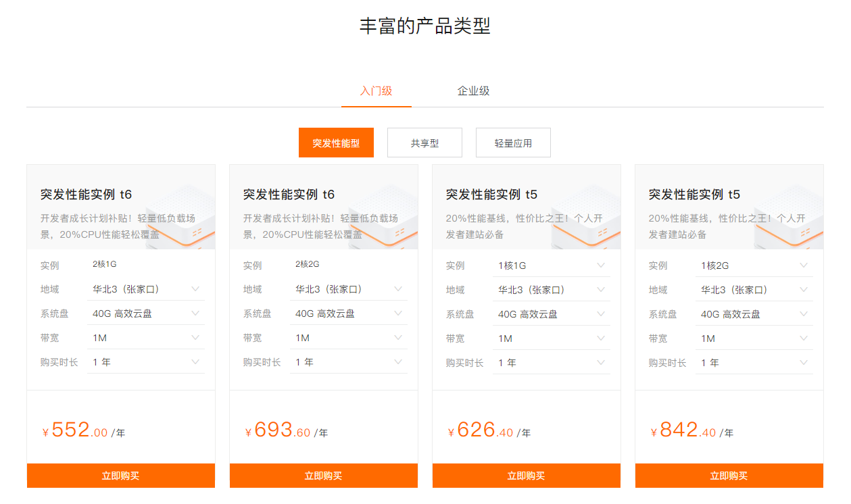Click the ¥552.00 /年 price
This screenshot has width=851, height=504.
pos(84,430)
